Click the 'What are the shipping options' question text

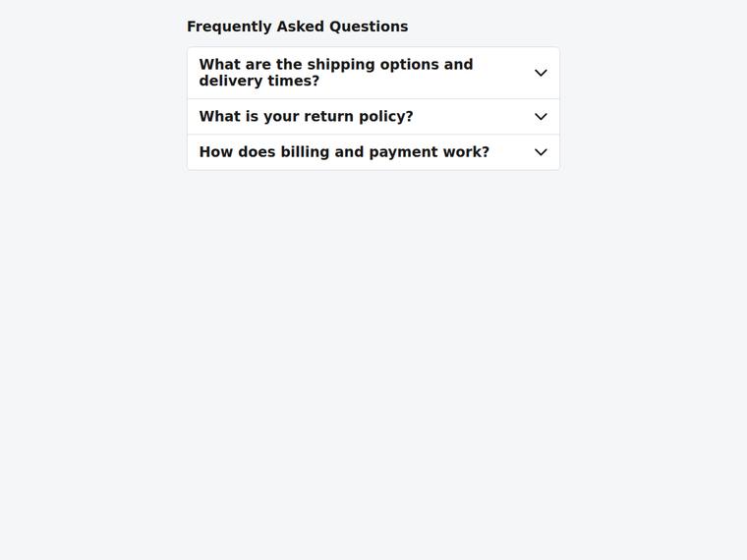pyautogui.click(x=312, y=64)
